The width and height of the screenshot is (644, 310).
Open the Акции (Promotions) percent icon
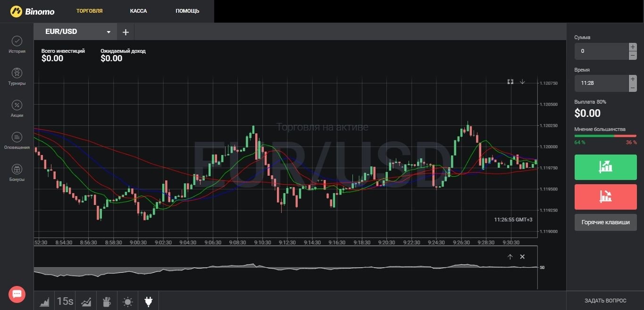click(17, 105)
